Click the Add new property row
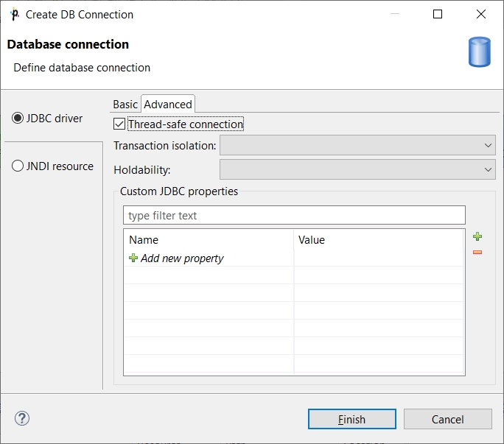The height and width of the screenshot is (444, 504). pos(182,258)
